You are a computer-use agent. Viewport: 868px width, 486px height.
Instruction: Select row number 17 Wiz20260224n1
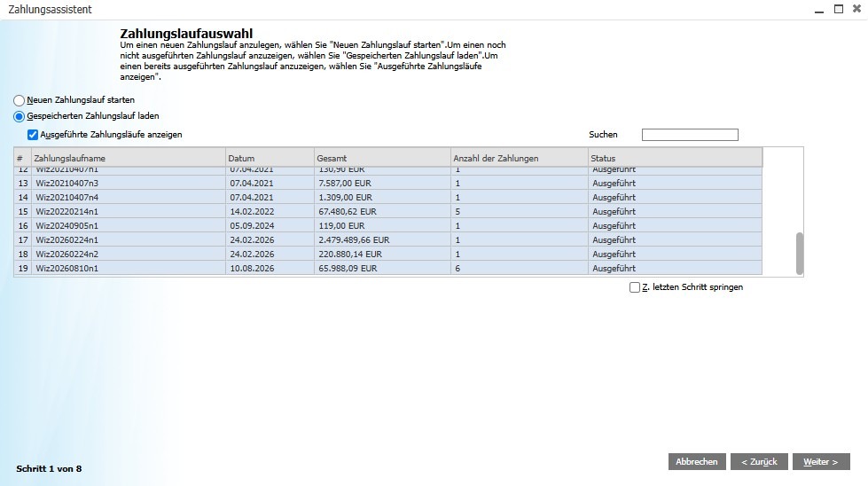coord(388,240)
